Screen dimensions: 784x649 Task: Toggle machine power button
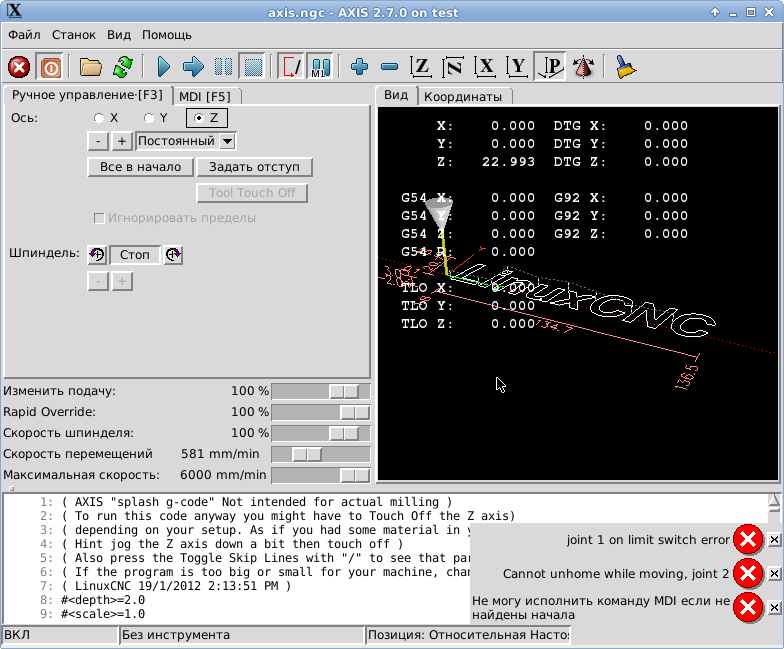coord(50,67)
